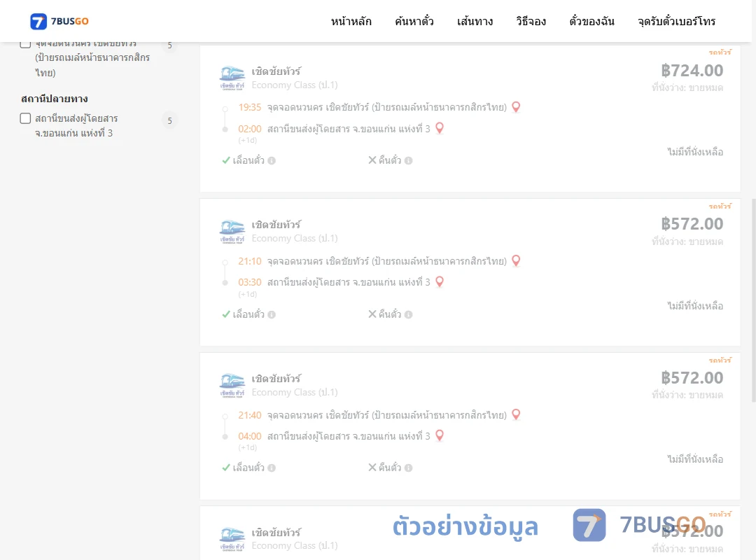This screenshot has height=560, width=756.
Task: Open the หน้าหลัก menu item
Action: click(x=351, y=21)
